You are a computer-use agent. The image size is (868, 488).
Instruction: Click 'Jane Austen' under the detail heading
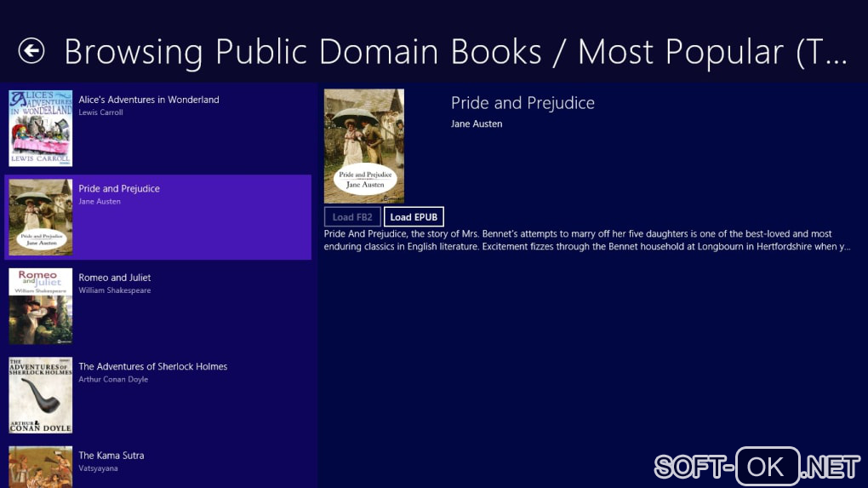point(477,124)
